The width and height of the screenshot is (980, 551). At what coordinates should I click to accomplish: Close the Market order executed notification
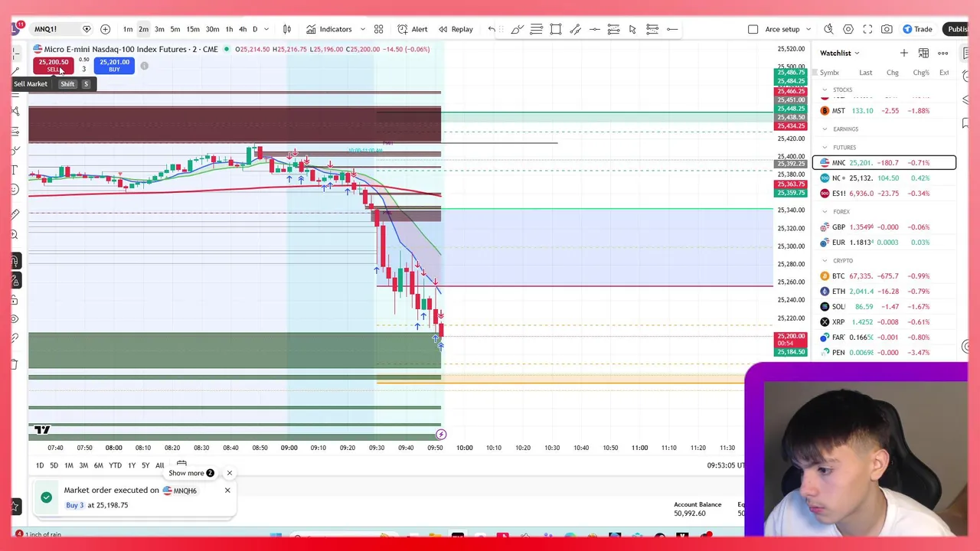click(227, 490)
